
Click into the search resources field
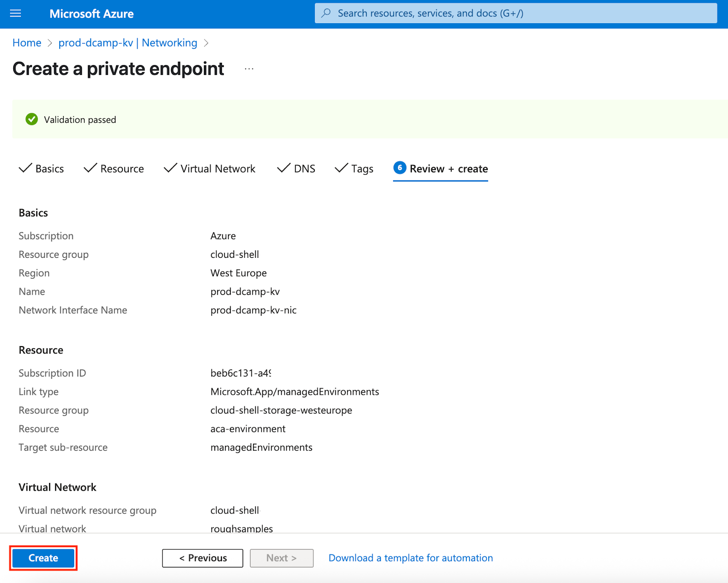click(516, 13)
